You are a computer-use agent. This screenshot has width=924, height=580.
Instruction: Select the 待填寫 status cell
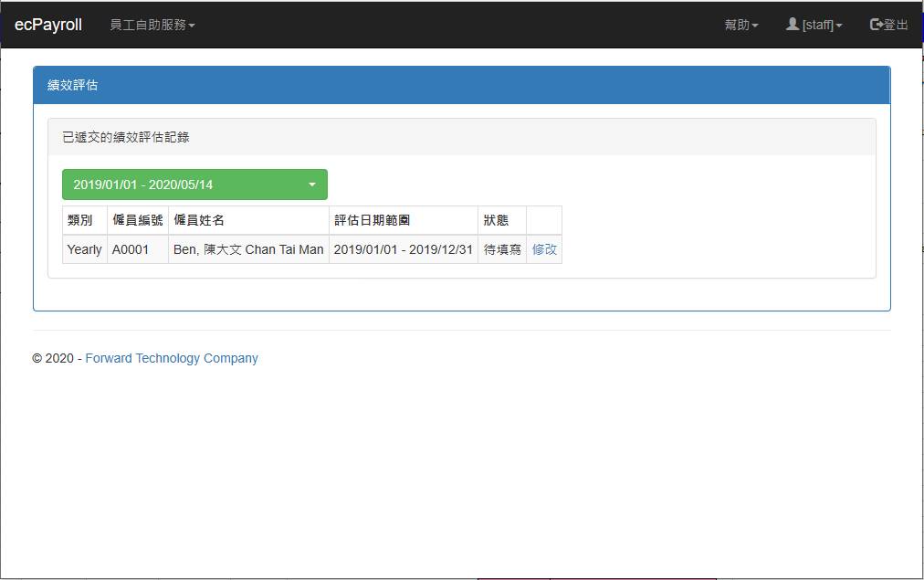[x=502, y=249]
